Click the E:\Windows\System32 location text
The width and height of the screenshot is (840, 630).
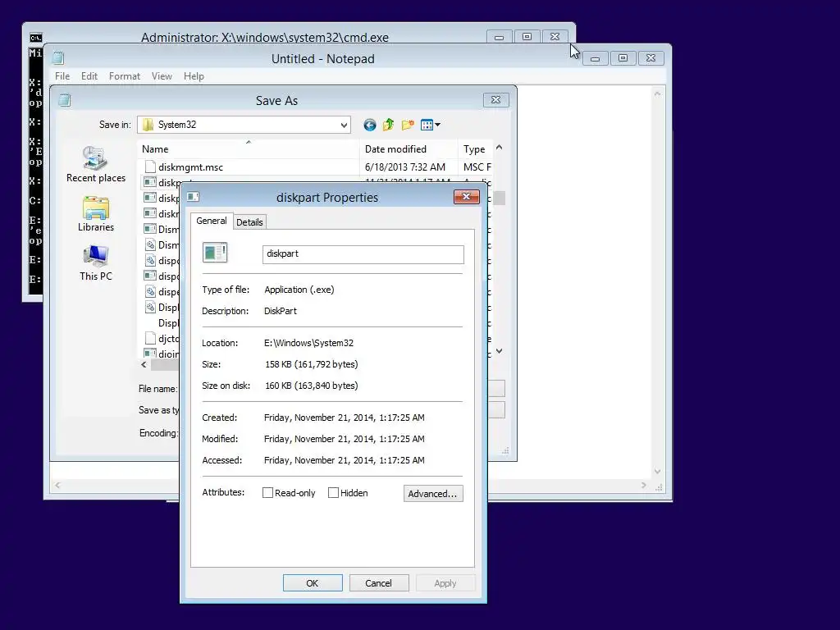click(308, 343)
